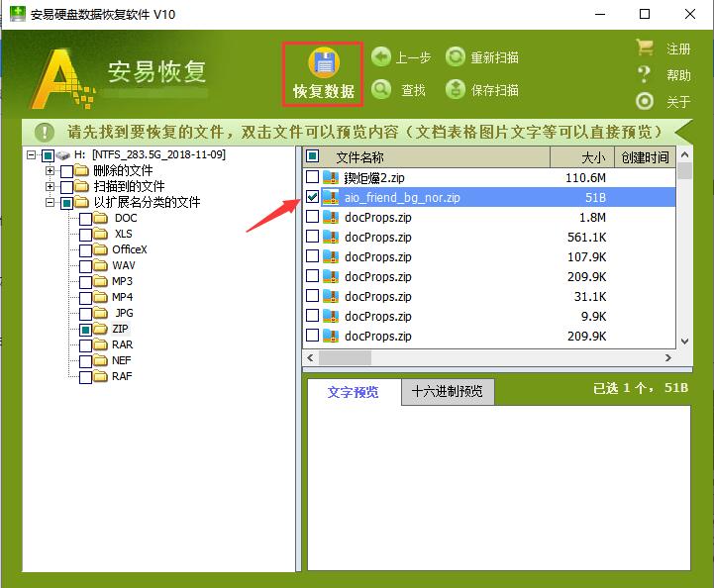
Task: Click the 重新扫描 rescan icon
Action: 455,57
